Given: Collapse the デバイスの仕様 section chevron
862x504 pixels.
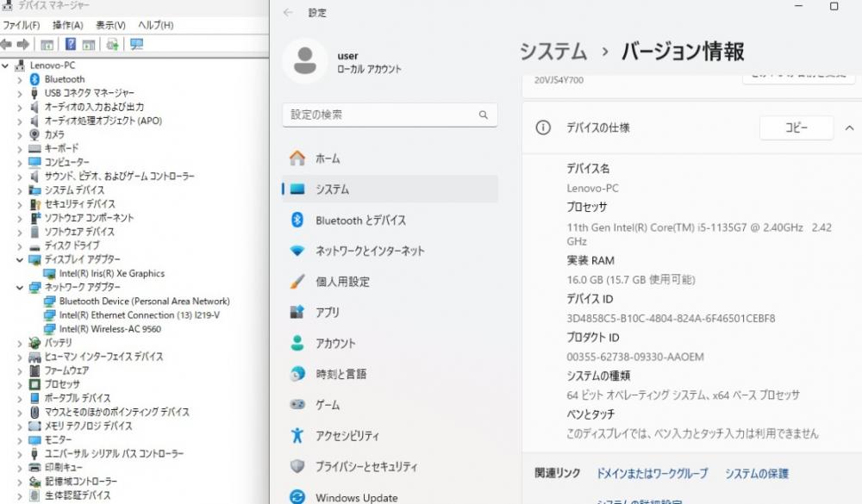Looking at the screenshot, I should tap(849, 128).
